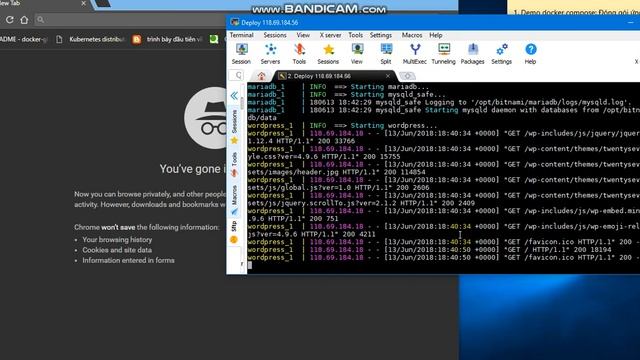This screenshot has height=360, width=640.
Task: Open the Settings gears toolbar icon
Action: 502,54
